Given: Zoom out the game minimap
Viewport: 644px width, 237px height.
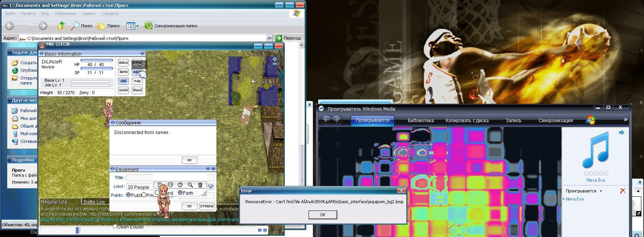Looking at the screenshot, I should tap(275, 64).
